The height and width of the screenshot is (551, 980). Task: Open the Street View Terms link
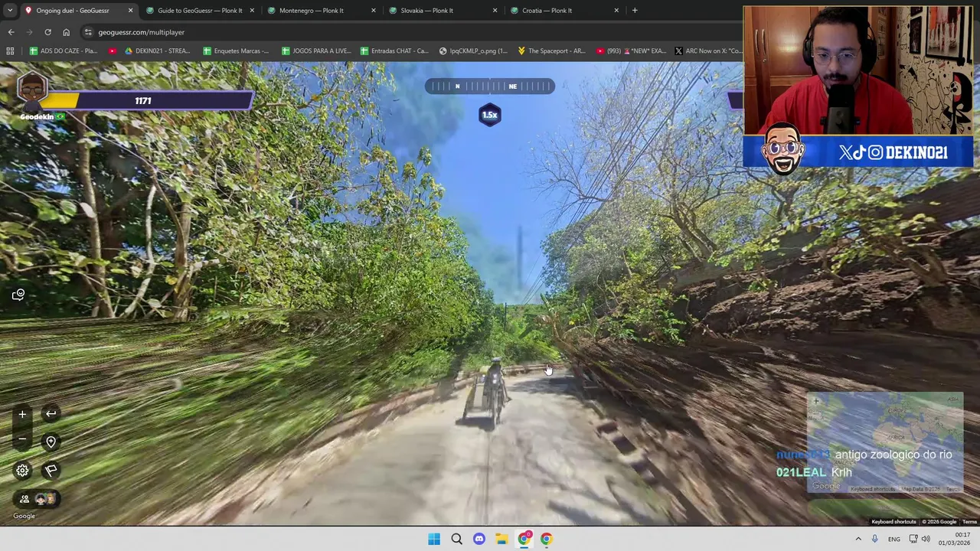tap(969, 522)
